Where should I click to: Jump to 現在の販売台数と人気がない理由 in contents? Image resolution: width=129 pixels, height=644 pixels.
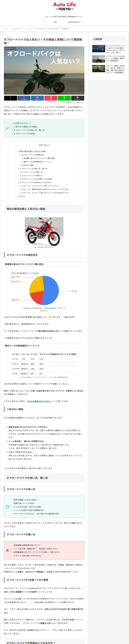33,151
